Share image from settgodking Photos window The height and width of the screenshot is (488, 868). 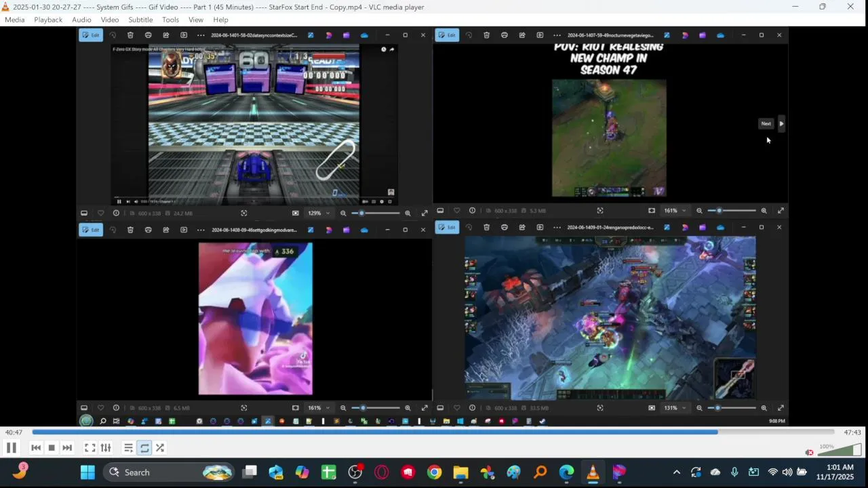(165, 230)
